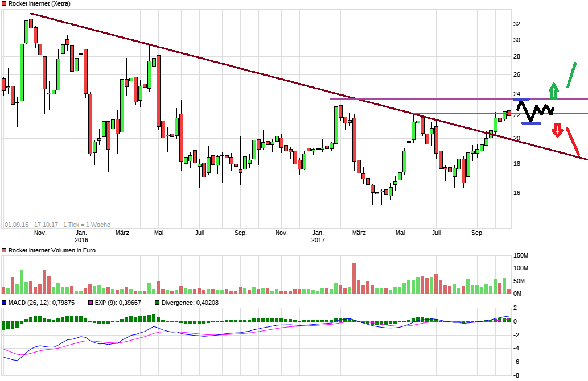Select the blue MACD indicator color square
Viewport: 588px width, 381px height.
pyautogui.click(x=5, y=302)
